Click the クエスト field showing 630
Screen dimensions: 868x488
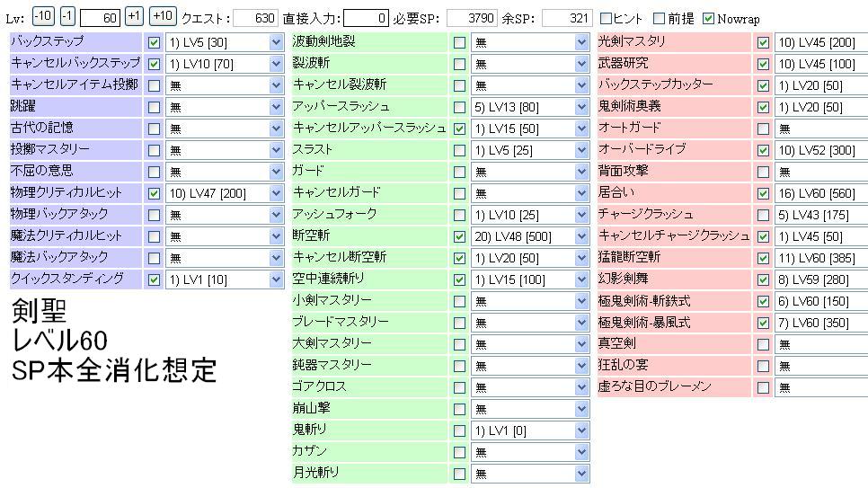pyautogui.click(x=255, y=18)
